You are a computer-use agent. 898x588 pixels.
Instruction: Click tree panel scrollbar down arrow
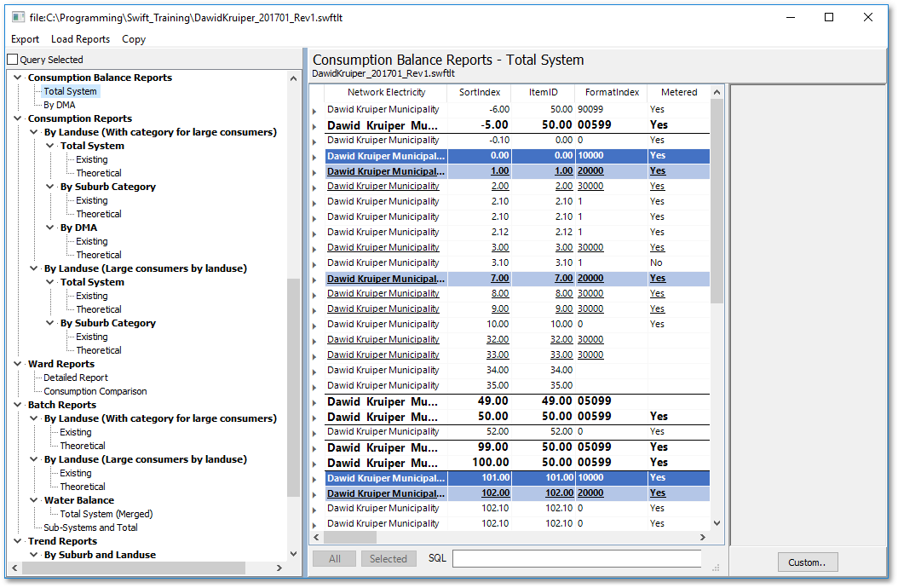click(294, 554)
